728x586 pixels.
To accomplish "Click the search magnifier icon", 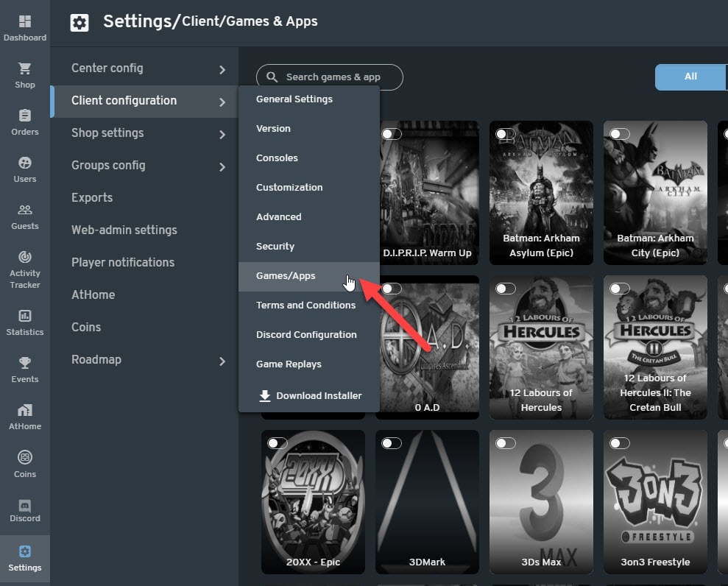I will coord(272,77).
